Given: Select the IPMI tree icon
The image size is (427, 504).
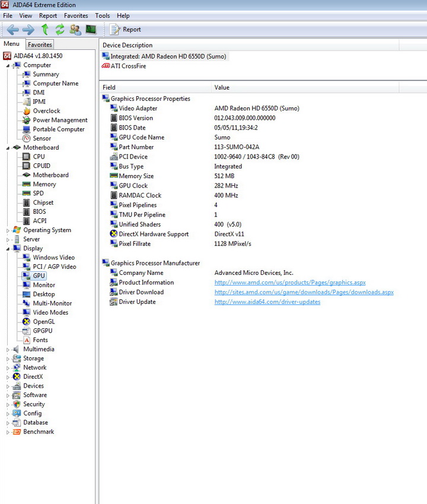Looking at the screenshot, I should [27, 102].
